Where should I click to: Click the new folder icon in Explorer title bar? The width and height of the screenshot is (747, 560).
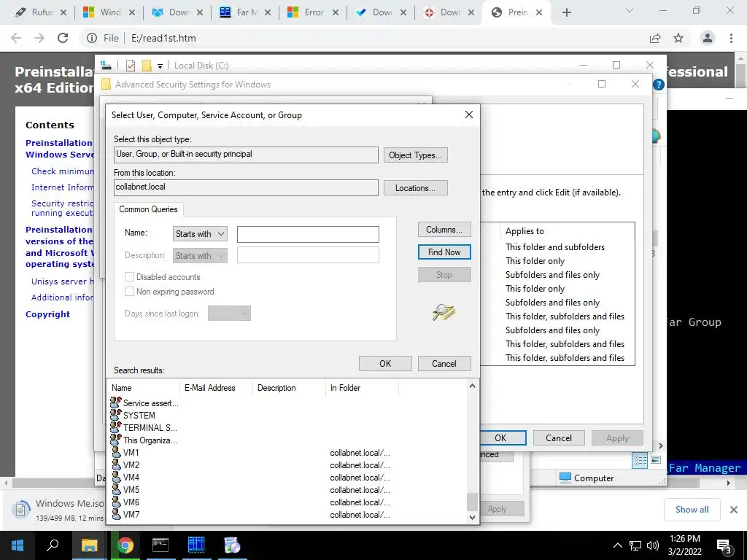click(x=147, y=66)
